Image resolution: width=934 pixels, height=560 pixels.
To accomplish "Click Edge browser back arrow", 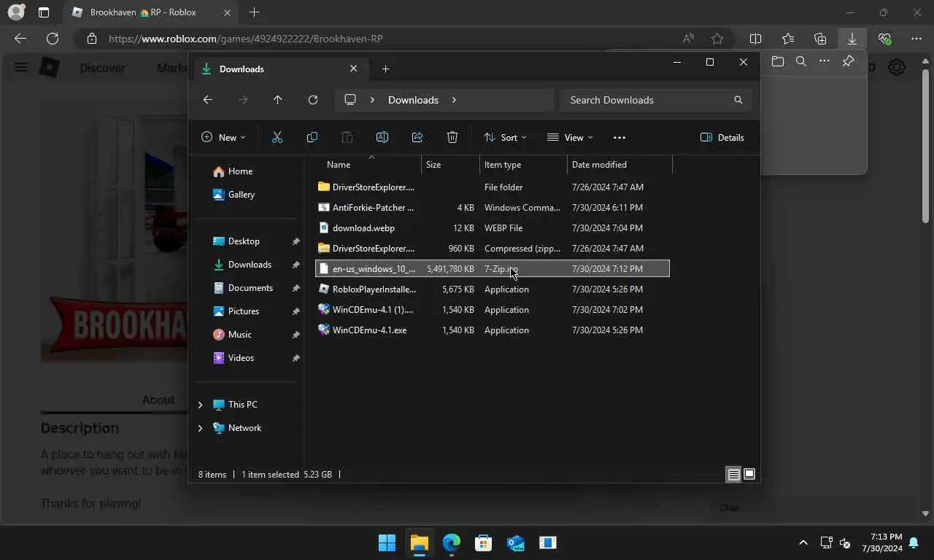I will (x=20, y=39).
